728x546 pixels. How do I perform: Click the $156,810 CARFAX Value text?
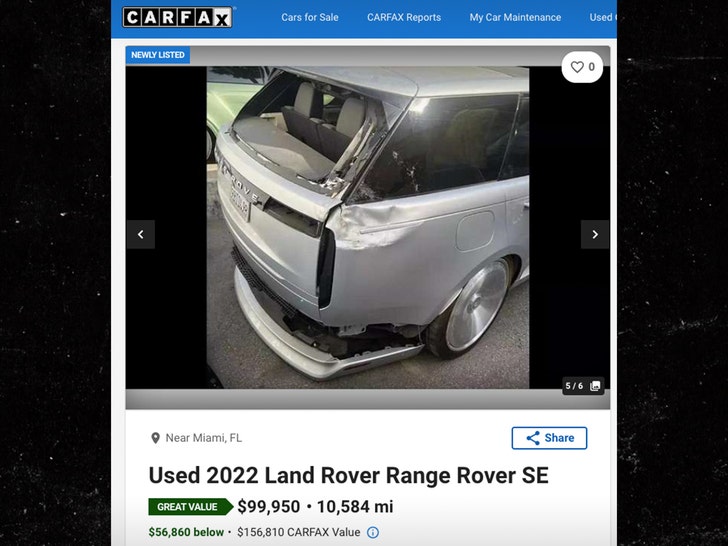(299, 532)
